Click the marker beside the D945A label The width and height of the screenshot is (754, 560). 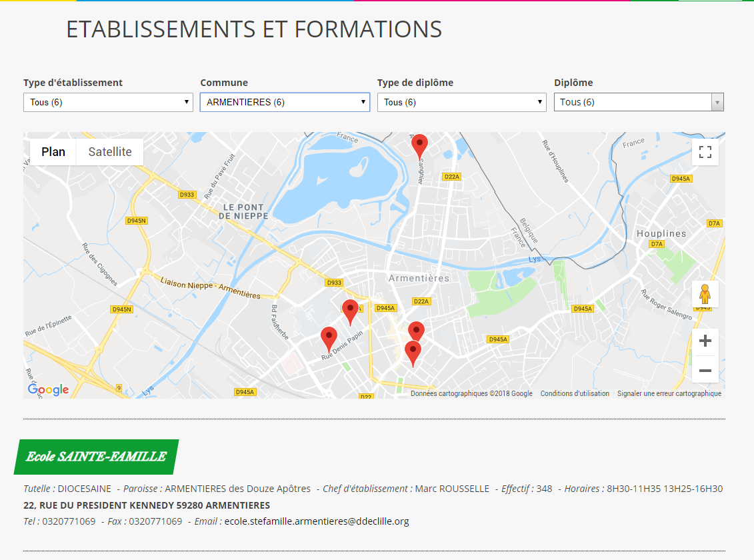coord(350,310)
